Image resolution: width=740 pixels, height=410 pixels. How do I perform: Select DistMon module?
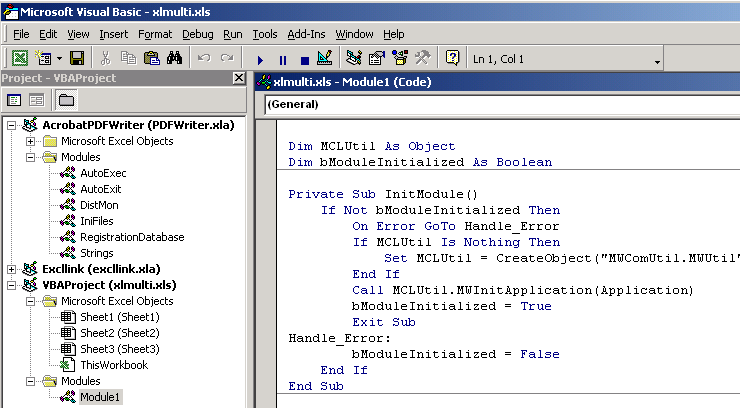(x=99, y=205)
